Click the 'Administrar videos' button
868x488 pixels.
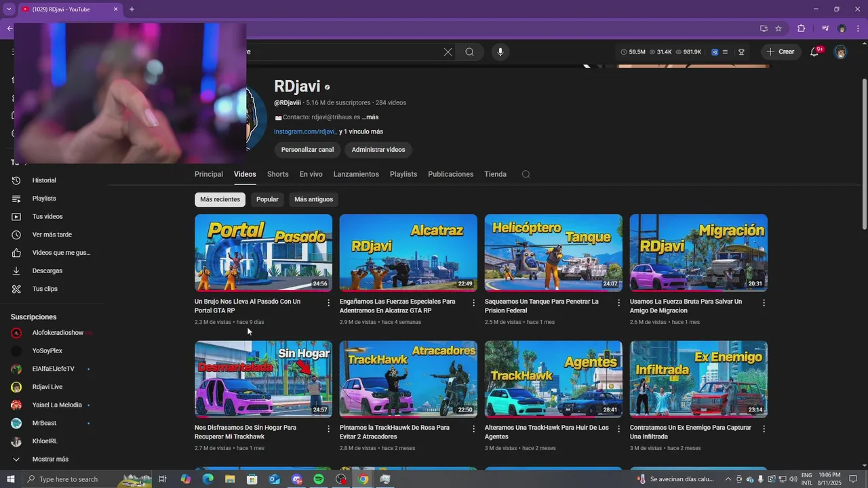point(378,150)
